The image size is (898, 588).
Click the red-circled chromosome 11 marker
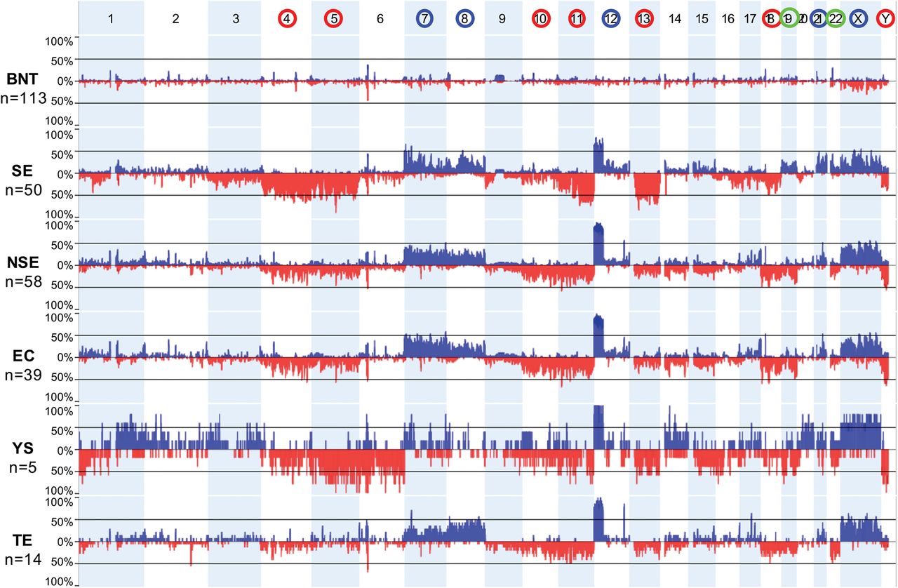tap(577, 20)
